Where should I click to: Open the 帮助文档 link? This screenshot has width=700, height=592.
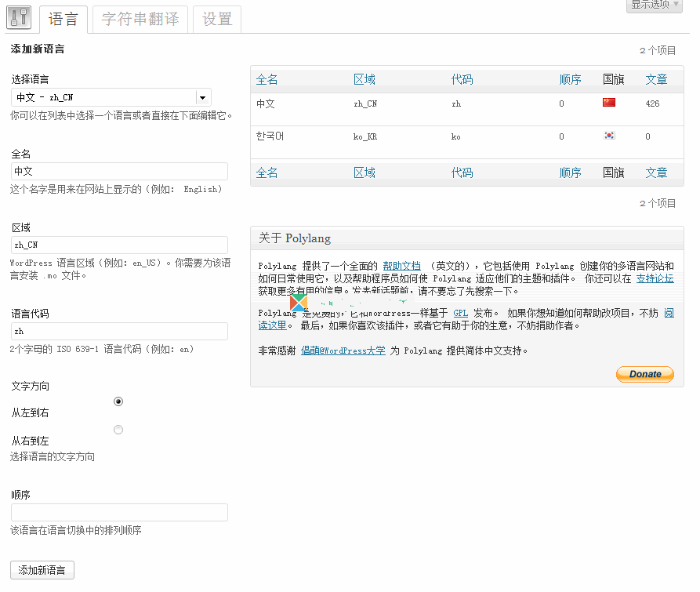[402, 266]
